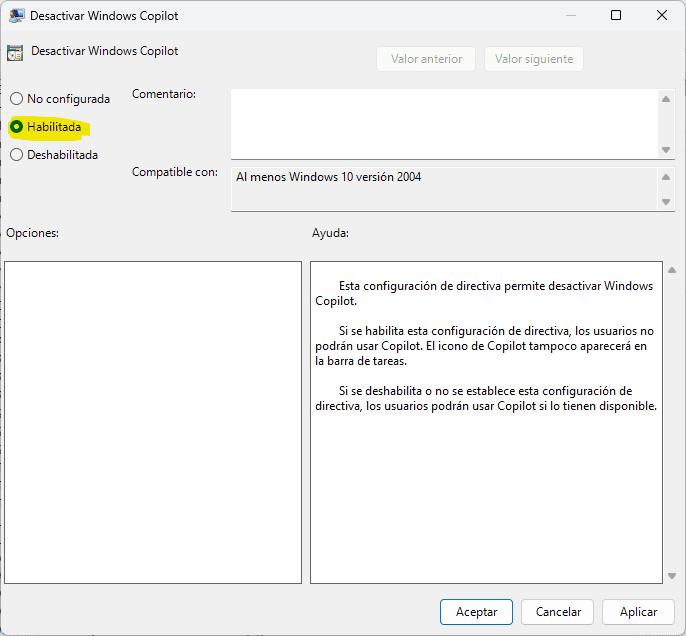Click the Compatible con scroll up arrow
Image resolution: width=686 pixels, height=636 pixels.
666,177
